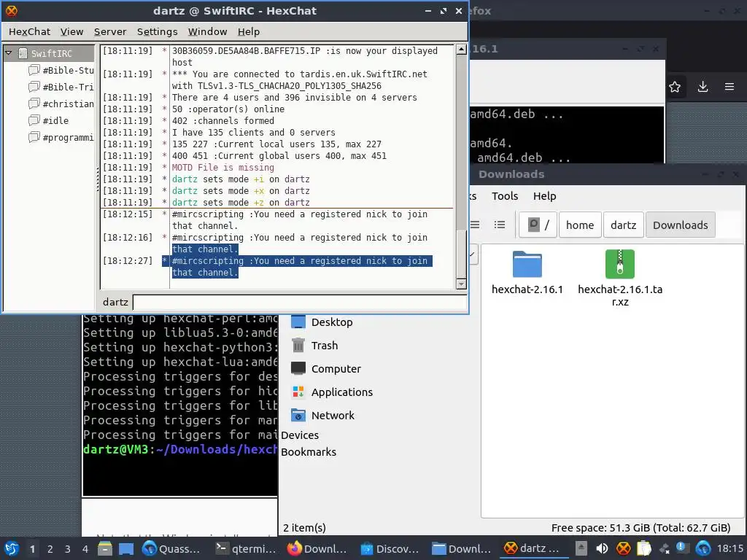This screenshot has height=560, width=747.
Task: Click the dartz nick button beside input
Action: [115, 303]
